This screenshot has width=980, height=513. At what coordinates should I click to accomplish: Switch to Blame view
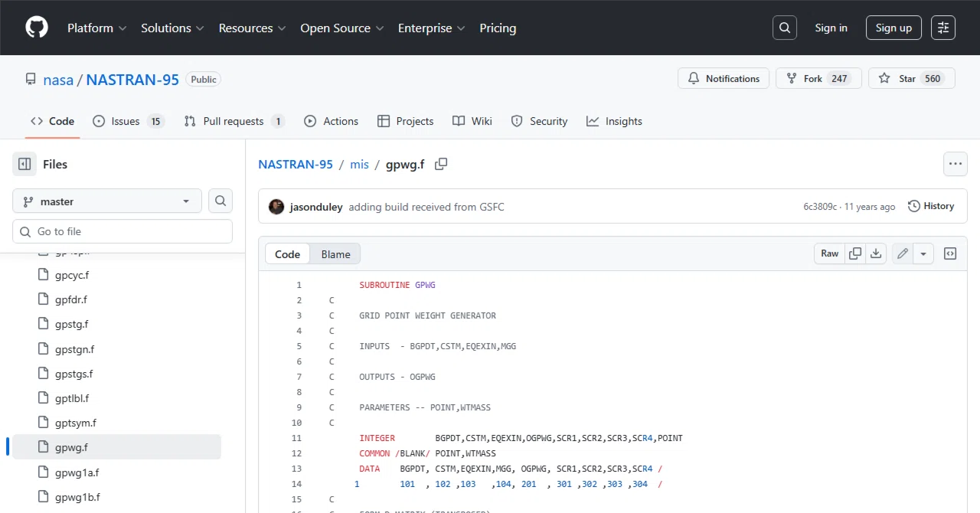click(x=335, y=254)
